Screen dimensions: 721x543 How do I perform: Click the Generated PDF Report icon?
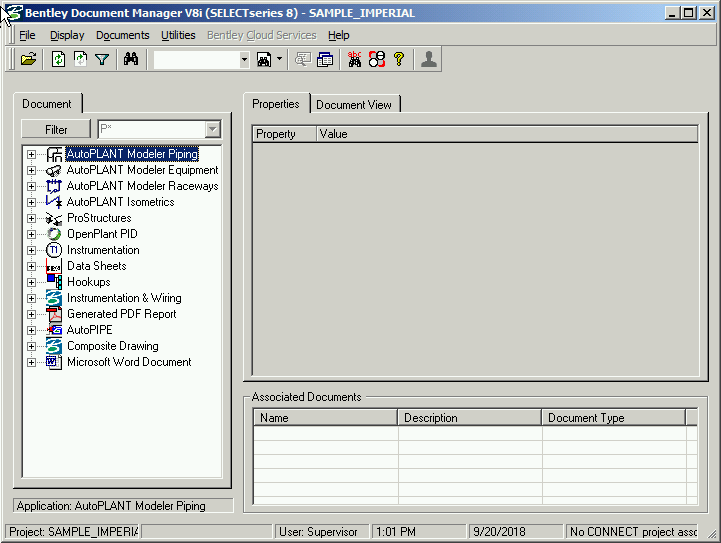click(54, 314)
